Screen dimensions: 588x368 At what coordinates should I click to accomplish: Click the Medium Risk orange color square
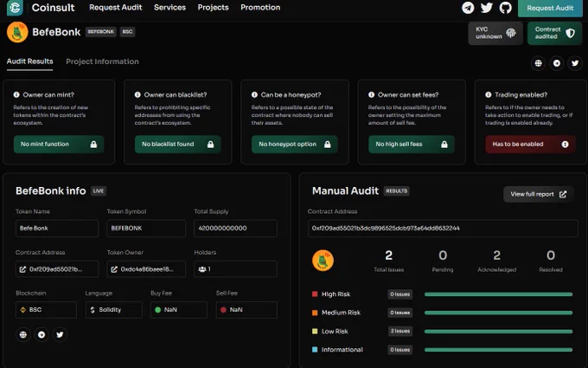point(315,313)
